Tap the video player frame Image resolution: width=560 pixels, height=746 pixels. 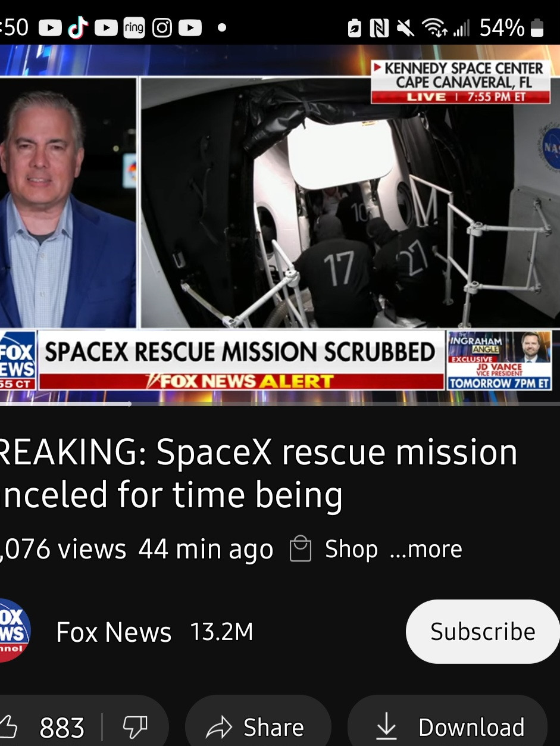(280, 224)
